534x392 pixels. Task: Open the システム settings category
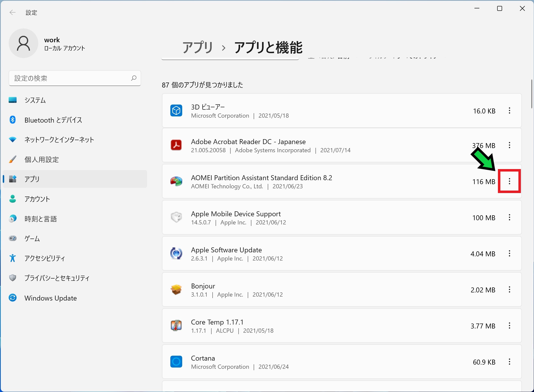(x=75, y=100)
